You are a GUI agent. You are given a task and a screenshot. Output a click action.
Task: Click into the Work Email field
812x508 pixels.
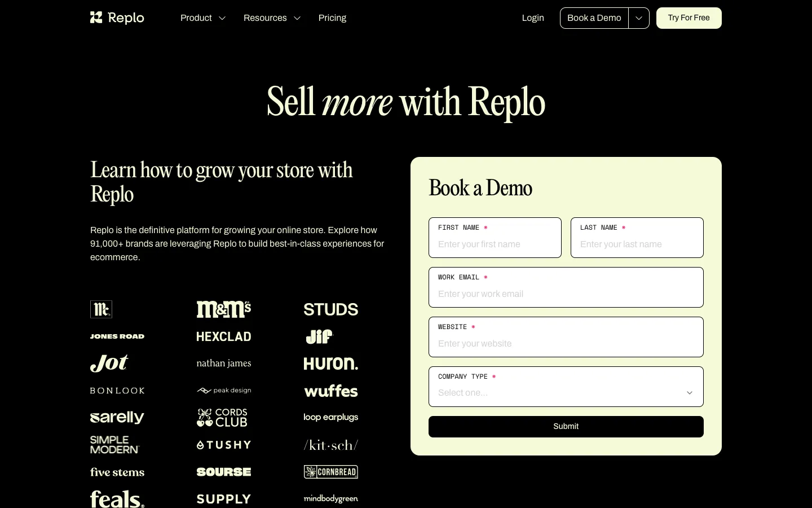566,287
